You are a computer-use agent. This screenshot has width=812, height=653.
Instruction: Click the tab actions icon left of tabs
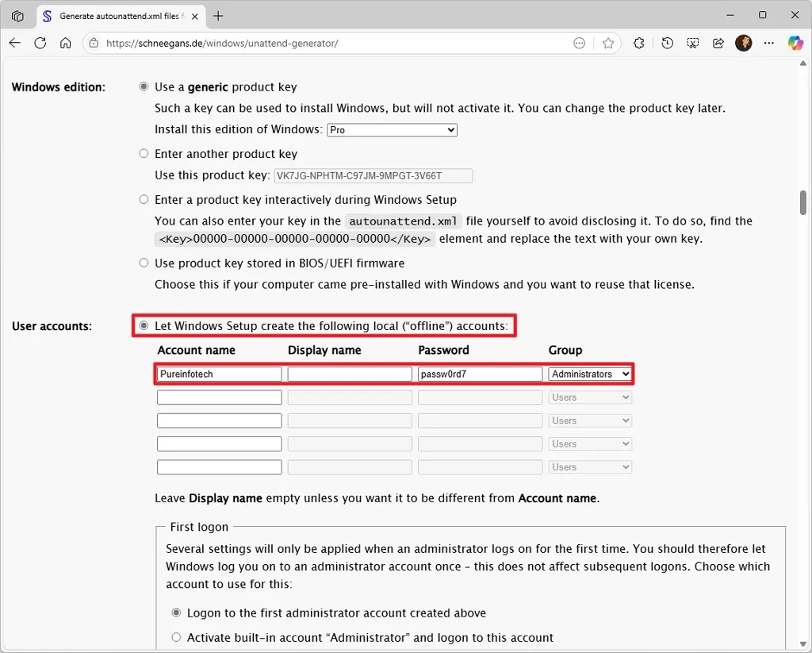17,15
